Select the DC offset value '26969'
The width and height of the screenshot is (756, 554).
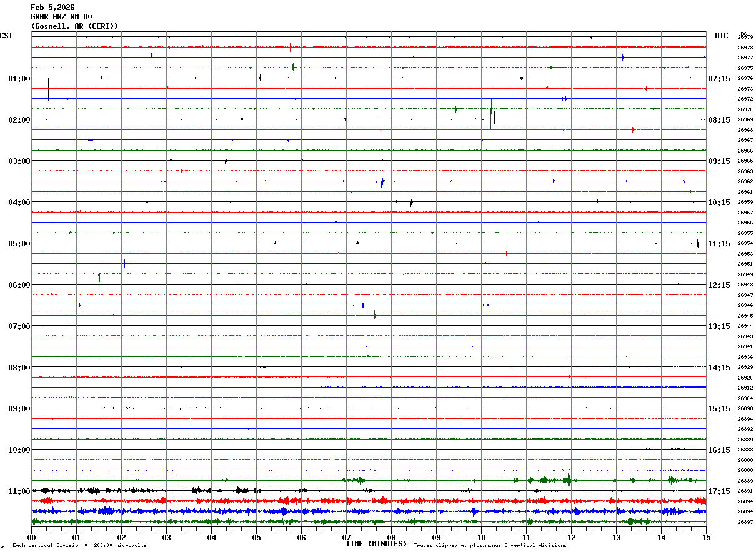tap(745, 119)
